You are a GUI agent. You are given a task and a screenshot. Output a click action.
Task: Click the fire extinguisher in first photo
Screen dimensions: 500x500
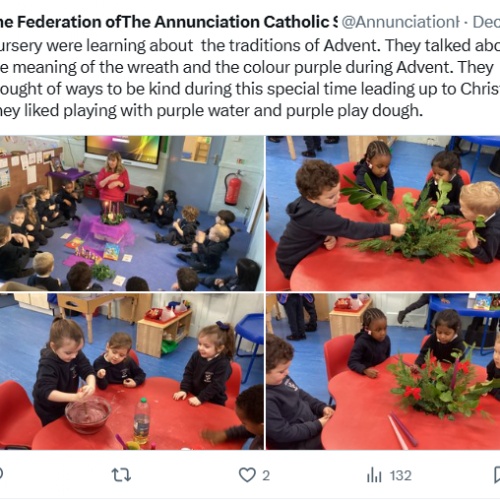point(233,188)
